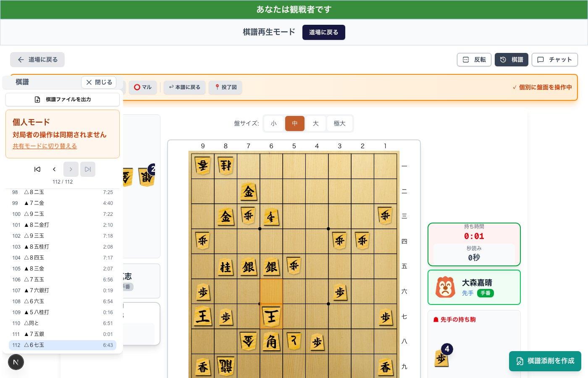Click 棋譜添削を作成 button
Image resolution: width=588 pixels, height=378 pixels.
point(545,361)
